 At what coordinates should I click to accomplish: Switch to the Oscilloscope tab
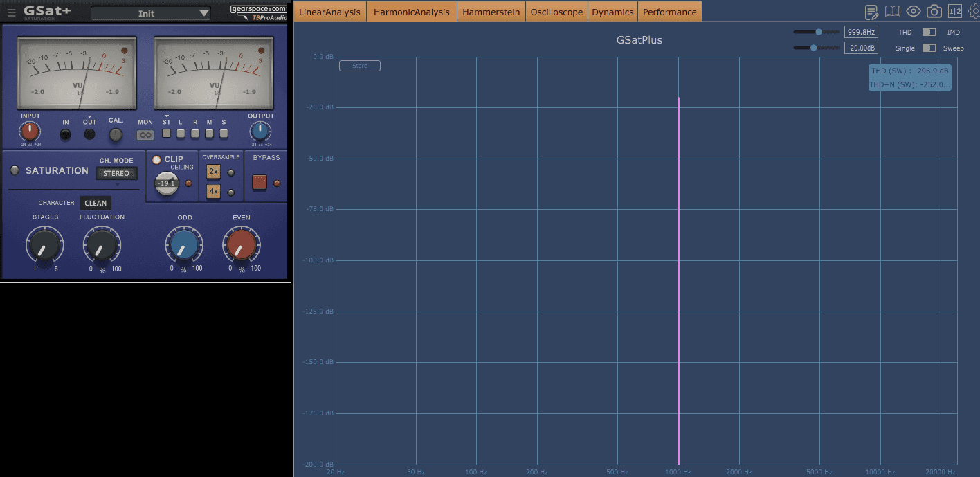(556, 12)
